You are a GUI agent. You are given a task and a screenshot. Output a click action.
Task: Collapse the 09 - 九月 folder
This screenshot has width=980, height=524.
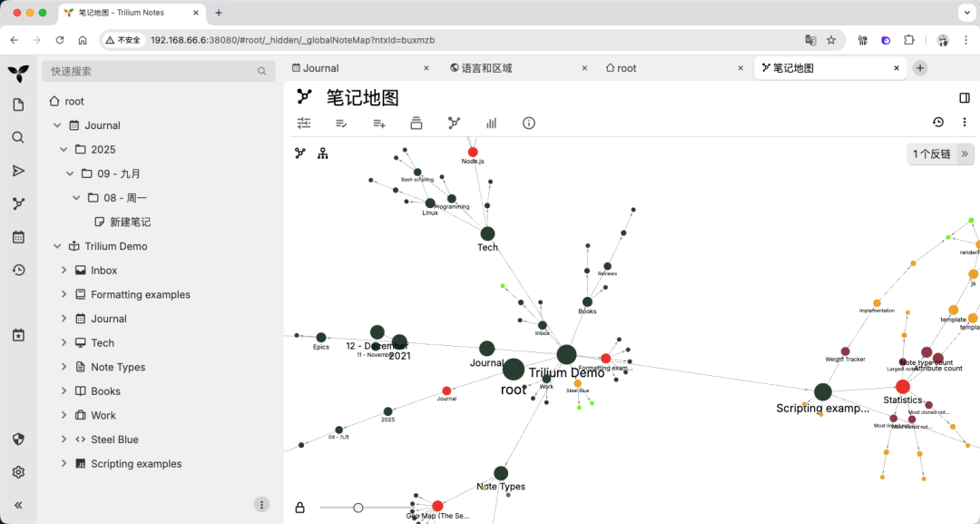[70, 173]
